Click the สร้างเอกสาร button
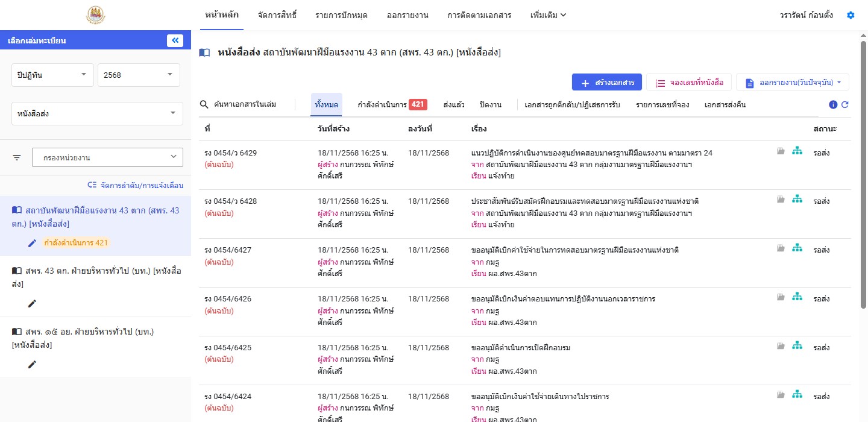Image resolution: width=868 pixels, height=422 pixels. pyautogui.click(x=606, y=83)
